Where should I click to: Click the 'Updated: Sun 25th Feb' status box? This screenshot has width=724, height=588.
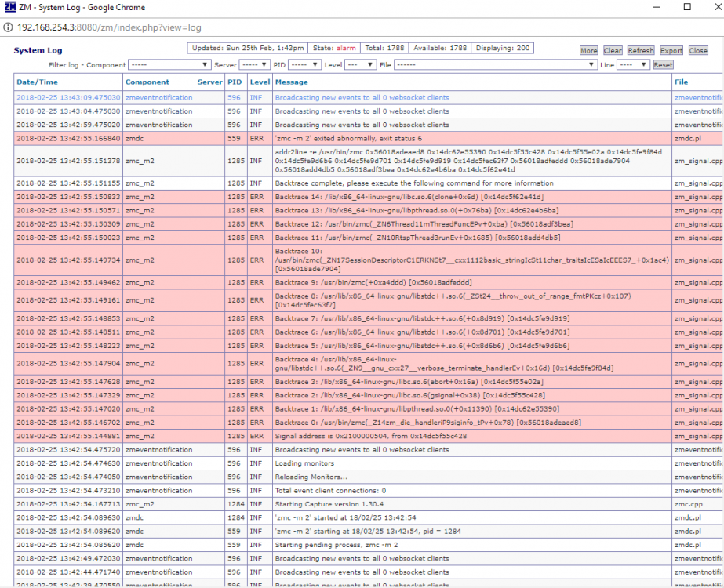tap(248, 48)
